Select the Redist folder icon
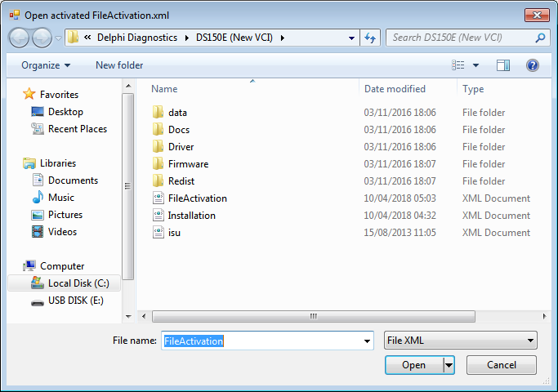 coord(158,180)
